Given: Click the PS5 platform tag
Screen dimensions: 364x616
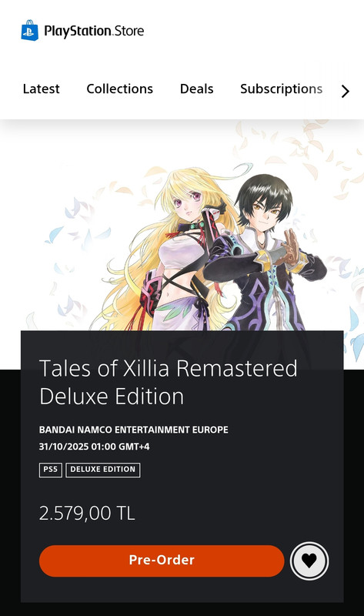Looking at the screenshot, I should coord(51,470).
